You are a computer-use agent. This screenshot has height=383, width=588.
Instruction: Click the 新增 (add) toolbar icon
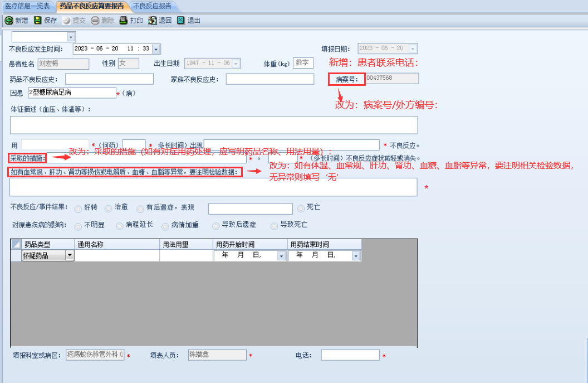click(x=9, y=21)
